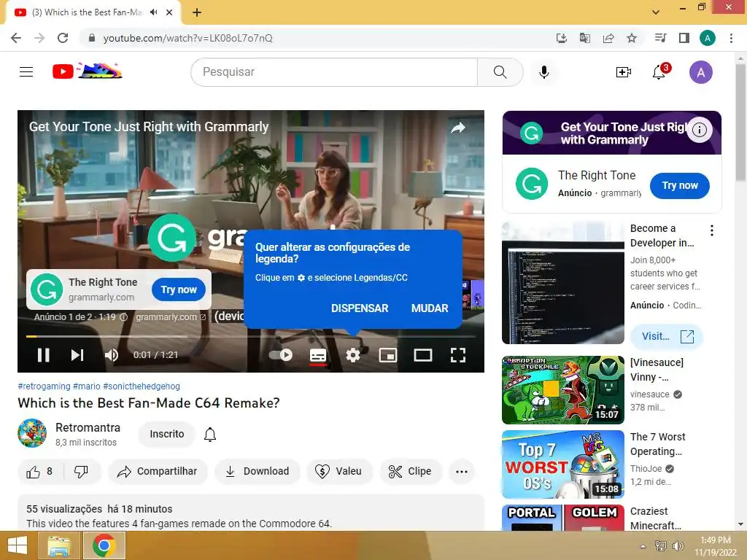Click the search magnifier button
Screen dimensions: 747x560
[x=500, y=72]
